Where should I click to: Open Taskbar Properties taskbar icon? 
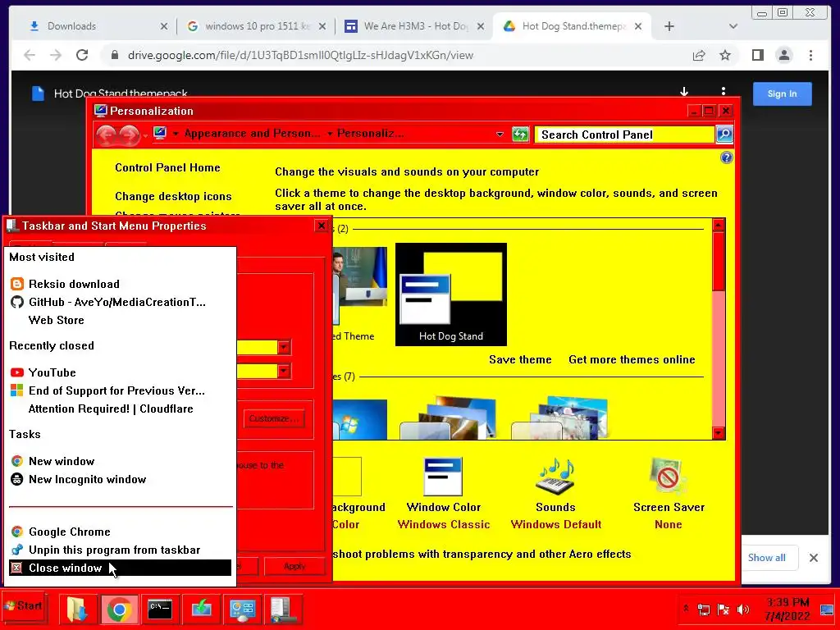click(x=283, y=609)
